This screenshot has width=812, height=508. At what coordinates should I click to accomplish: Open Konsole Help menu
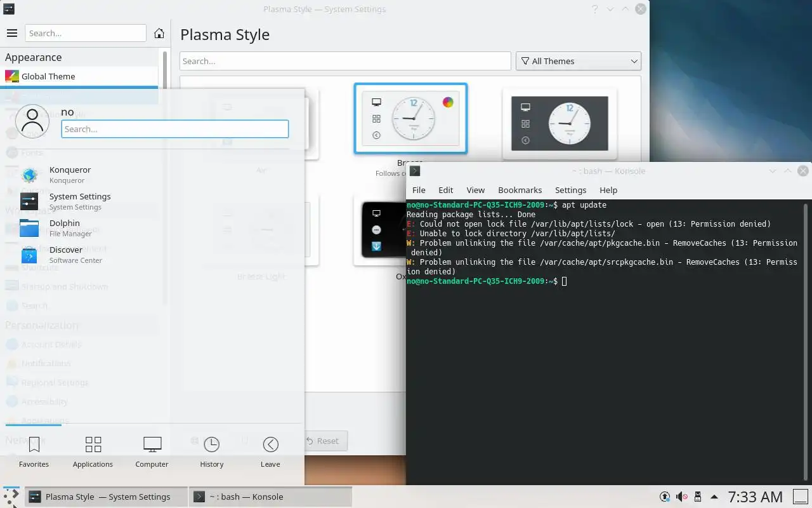point(608,190)
